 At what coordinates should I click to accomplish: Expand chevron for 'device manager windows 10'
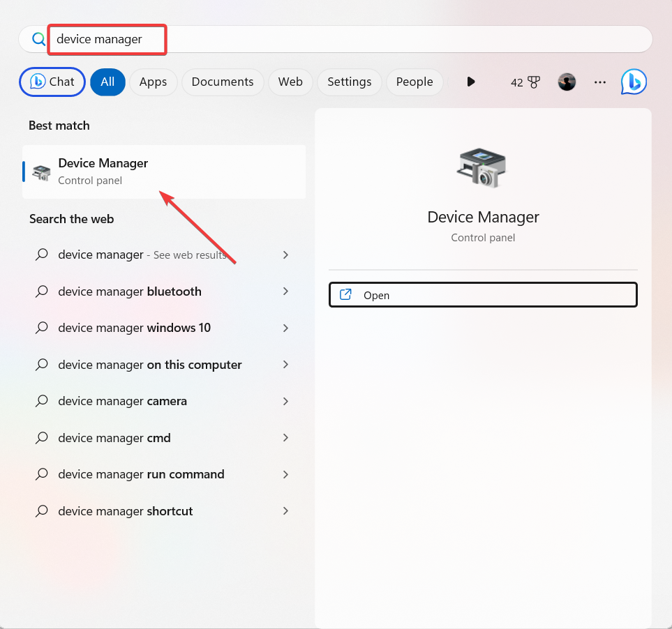pyautogui.click(x=286, y=328)
